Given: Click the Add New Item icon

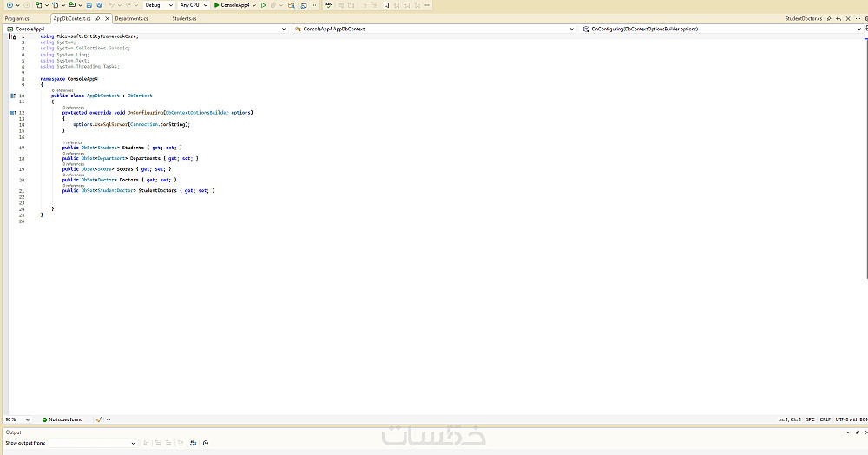Looking at the screenshot, I should tap(55, 5).
